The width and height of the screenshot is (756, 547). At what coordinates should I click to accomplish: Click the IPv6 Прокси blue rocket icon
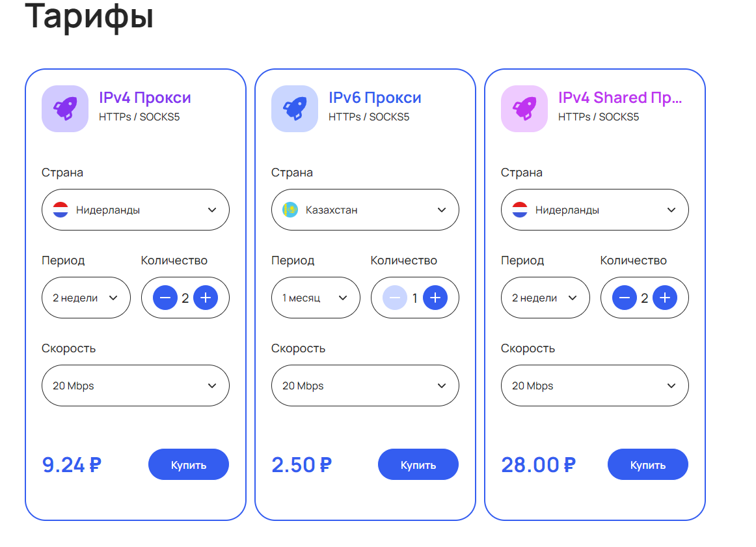coord(295,109)
